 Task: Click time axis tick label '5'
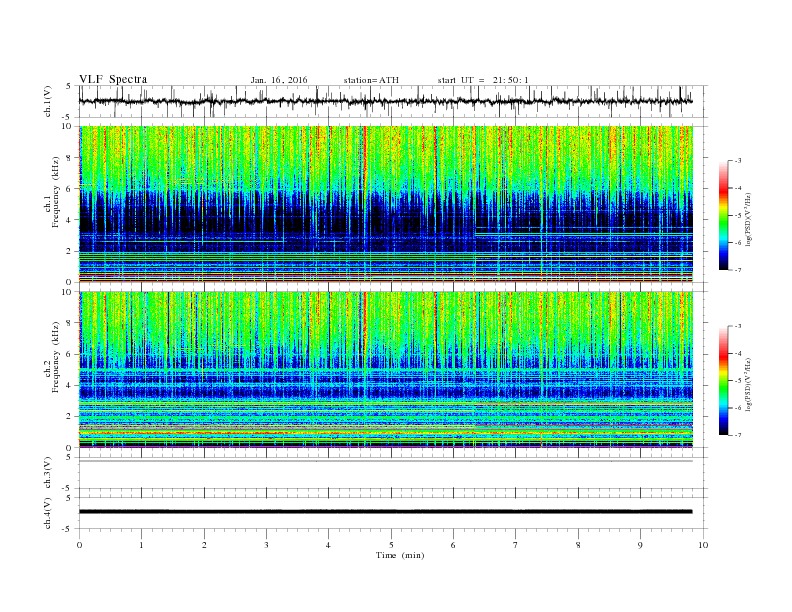click(x=391, y=545)
